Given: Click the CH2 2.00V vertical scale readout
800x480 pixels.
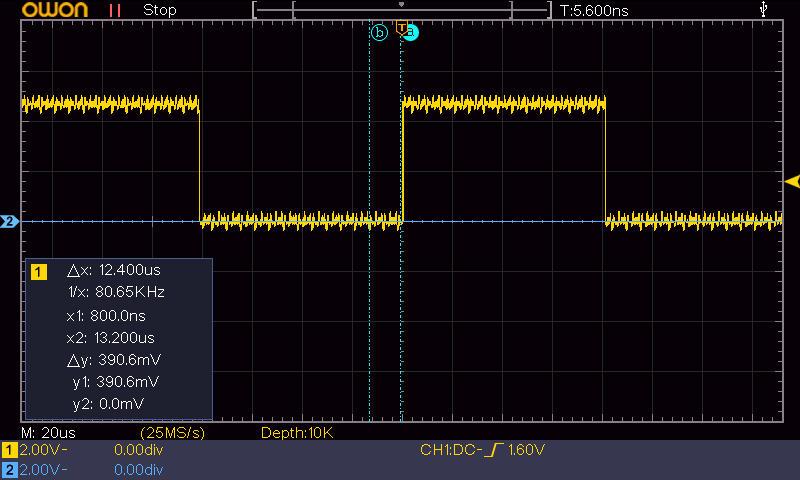Looking at the screenshot, I should point(43,470).
